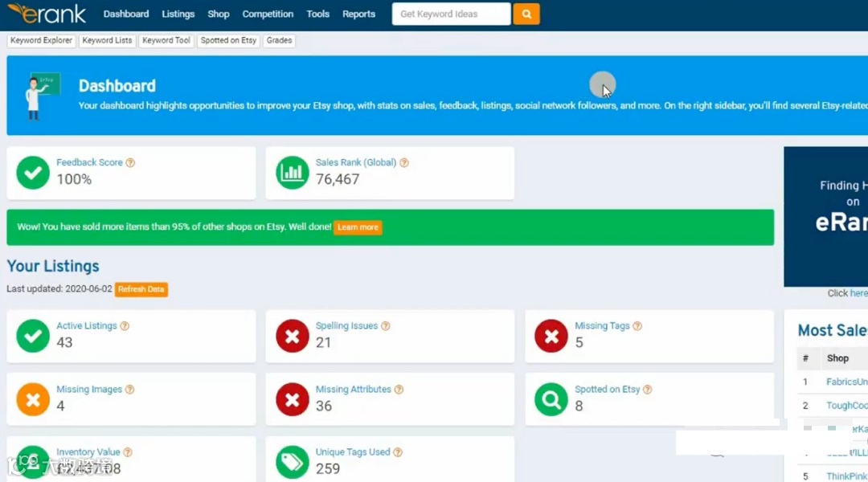Open the Missing Tags link
Viewport: 868px width, 482px height.
[x=602, y=326]
